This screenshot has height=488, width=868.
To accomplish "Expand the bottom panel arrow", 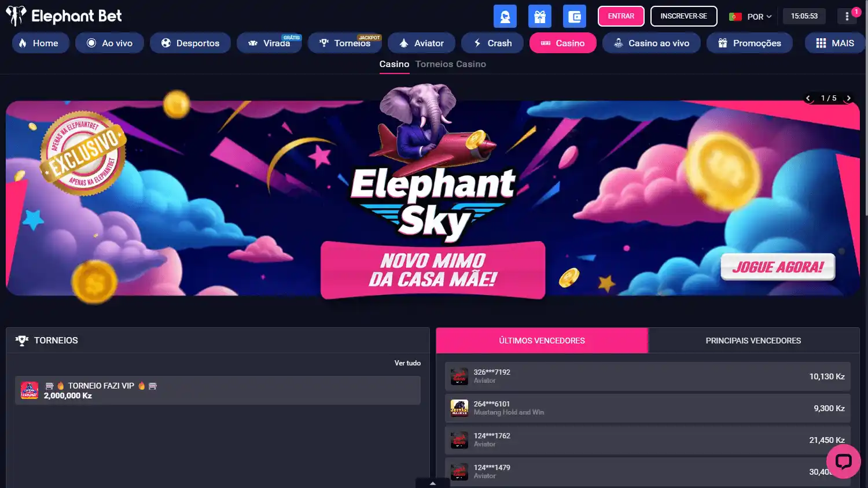I will (432, 483).
